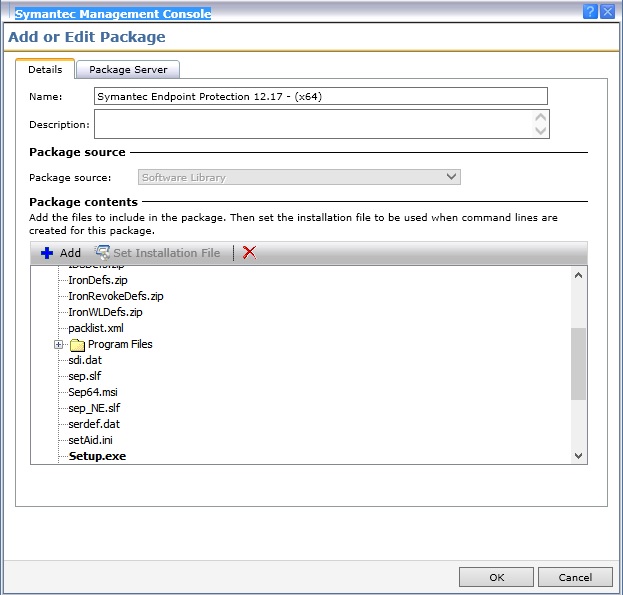
Task: Open help with the question mark icon
Action: coord(590,12)
